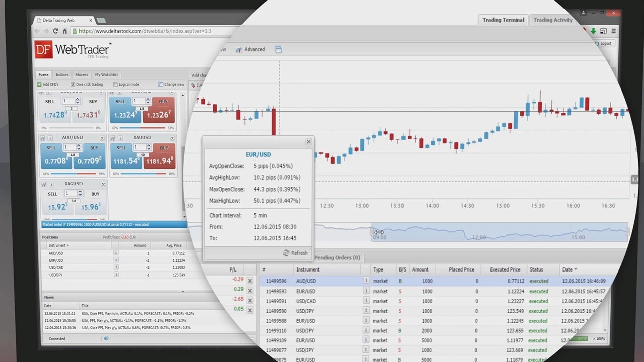The height and width of the screenshot is (362, 644).
Task: Open info icon on XAUUSD tile
Action: pyautogui.click(x=120, y=138)
